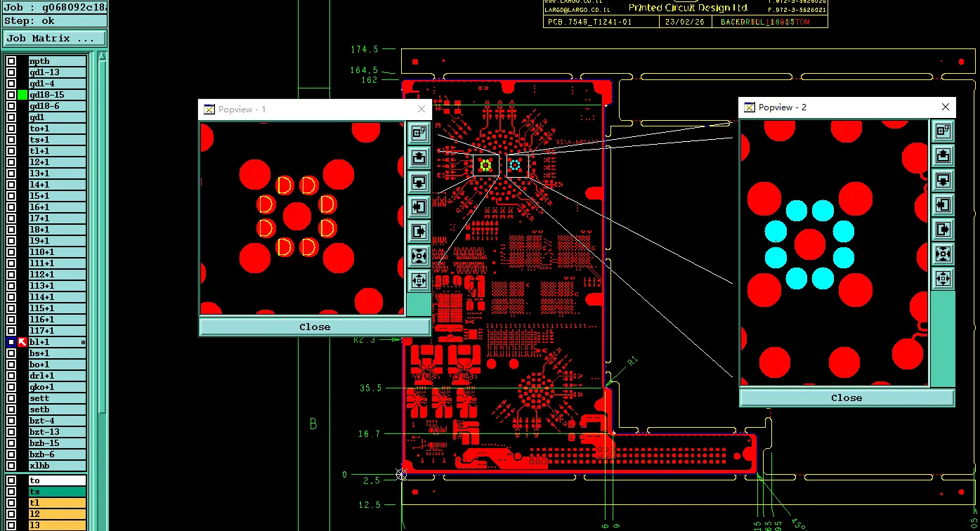Click the inward-arrows zoom icon in Popview 1
Viewport: 980px width, 531px height.
(419, 256)
